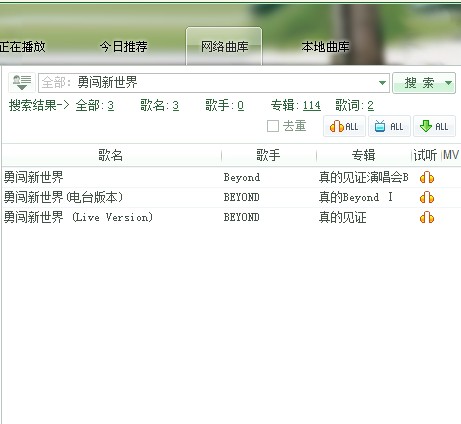Click the listen ALL headphone button
Screen dimensions: 461x424
tap(344, 126)
